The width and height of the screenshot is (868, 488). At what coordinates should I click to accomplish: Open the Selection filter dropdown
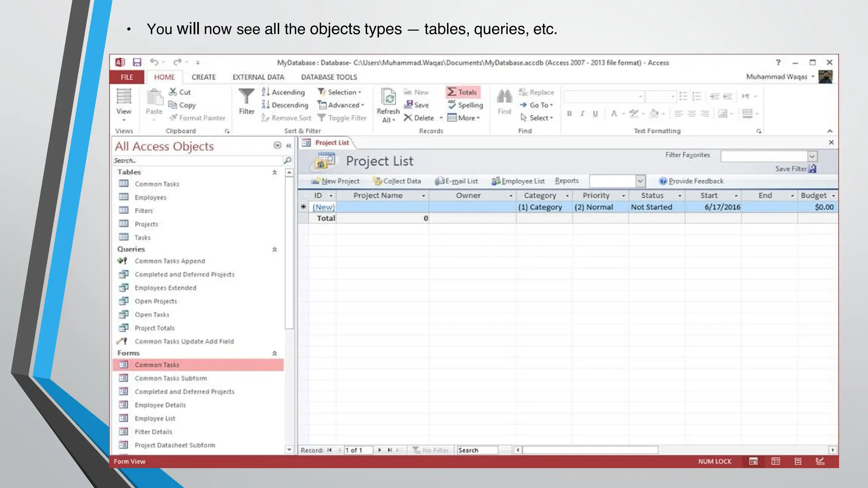point(340,92)
